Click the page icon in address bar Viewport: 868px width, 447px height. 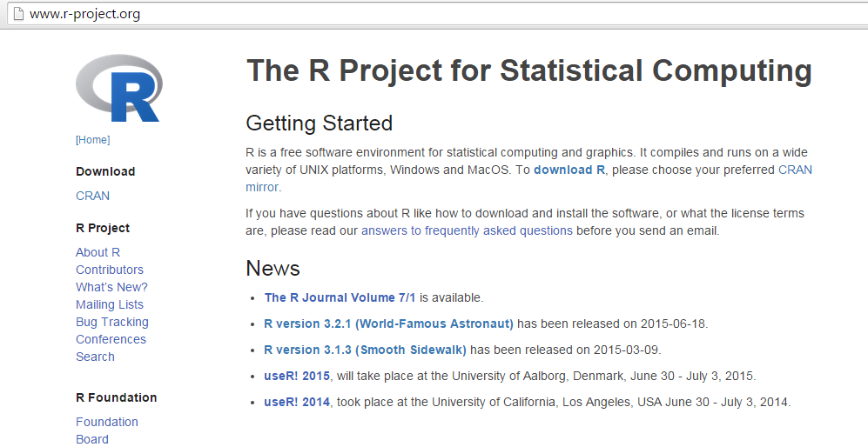[x=18, y=13]
